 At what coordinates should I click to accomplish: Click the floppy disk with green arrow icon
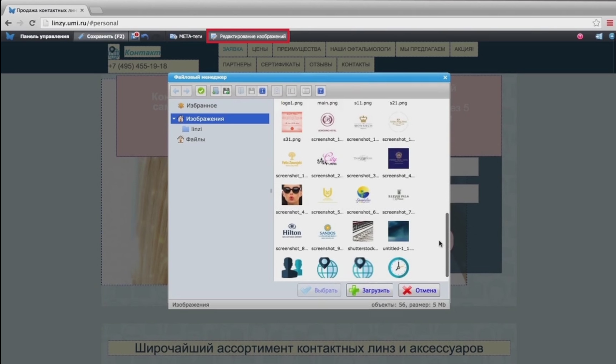(226, 91)
